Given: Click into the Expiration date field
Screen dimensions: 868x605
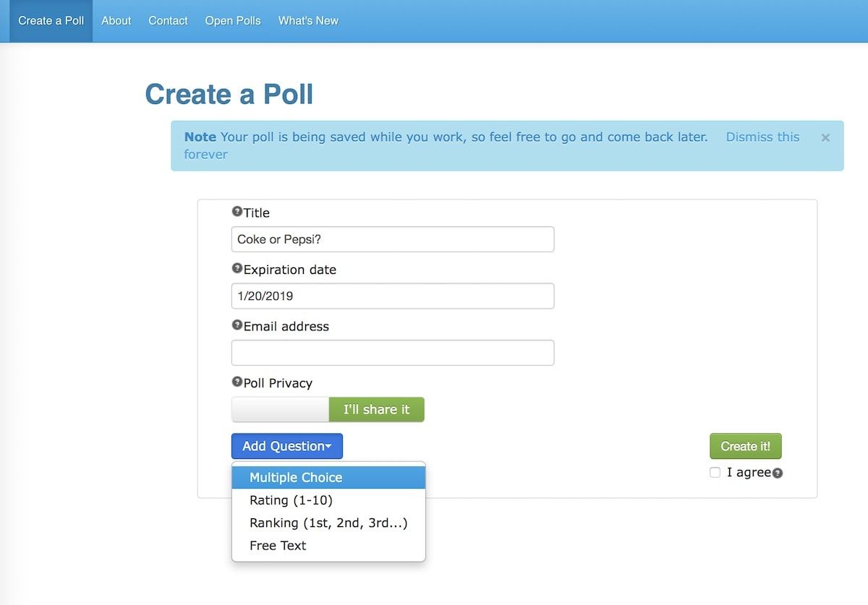Looking at the screenshot, I should pyautogui.click(x=393, y=296).
